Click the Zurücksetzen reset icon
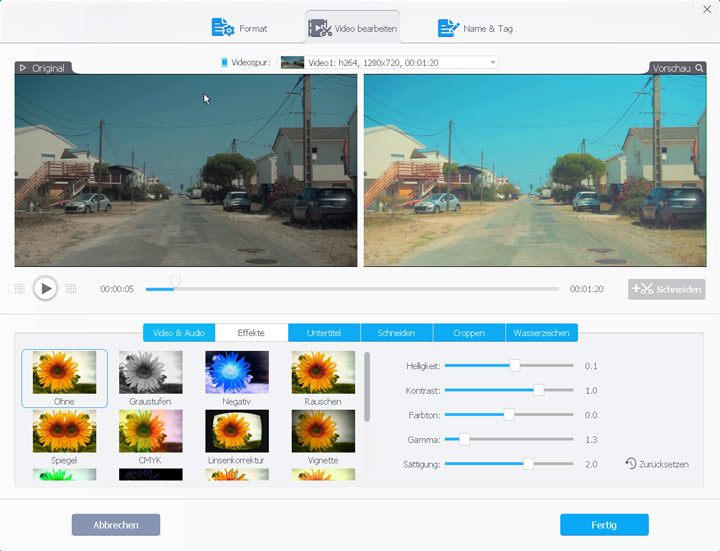Viewport: 720px width, 551px height. coord(632,464)
